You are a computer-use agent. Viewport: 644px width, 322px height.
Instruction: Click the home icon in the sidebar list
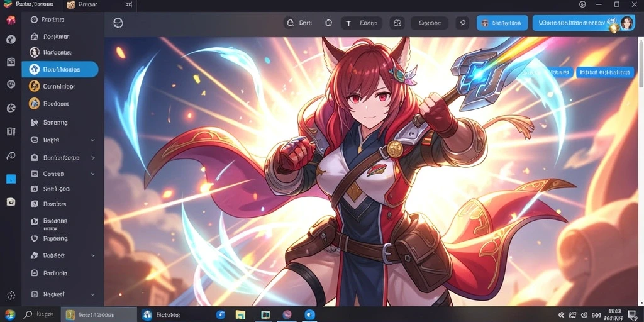click(x=35, y=36)
